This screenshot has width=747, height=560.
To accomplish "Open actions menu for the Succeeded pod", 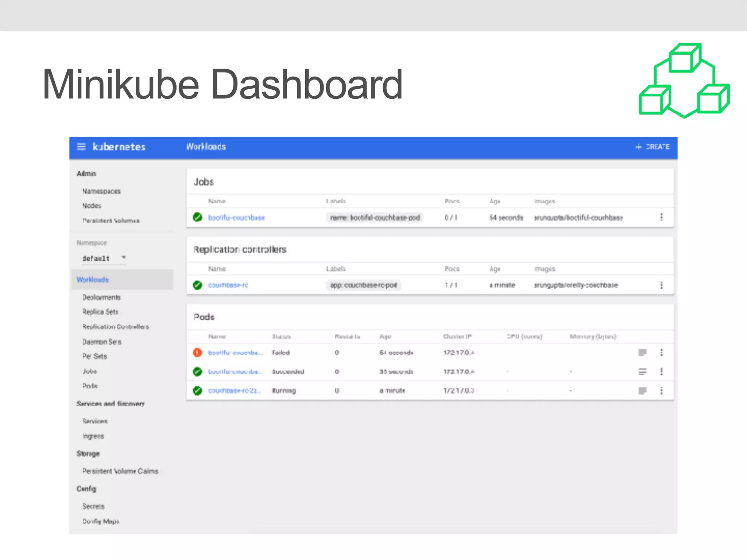I will pyautogui.click(x=661, y=372).
